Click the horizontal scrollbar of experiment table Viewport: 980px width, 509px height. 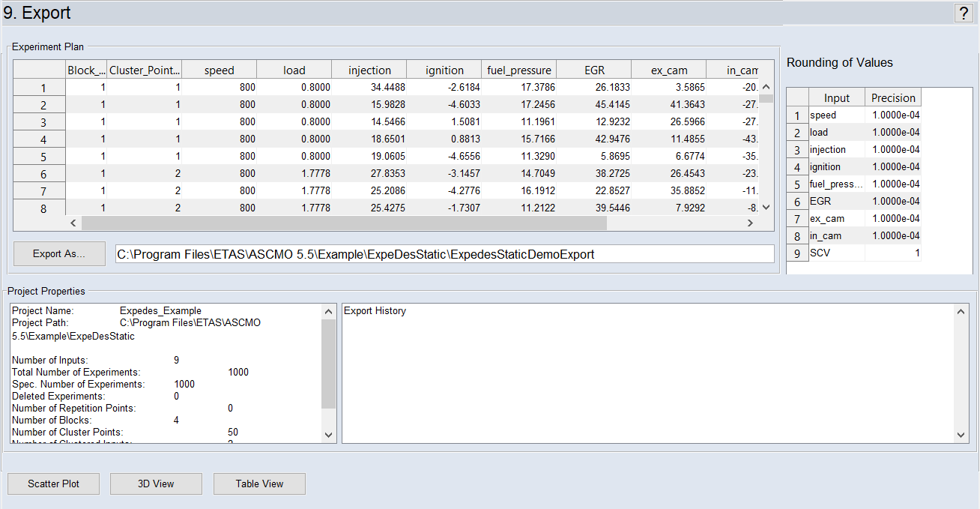(x=344, y=223)
